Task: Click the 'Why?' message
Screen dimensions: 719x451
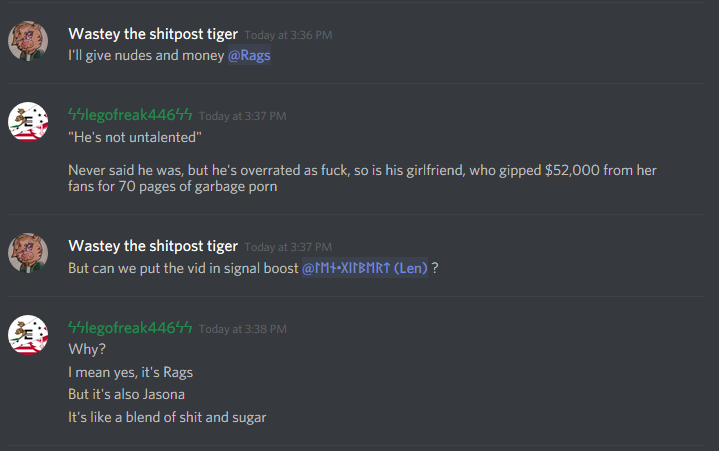Action: 87,349
